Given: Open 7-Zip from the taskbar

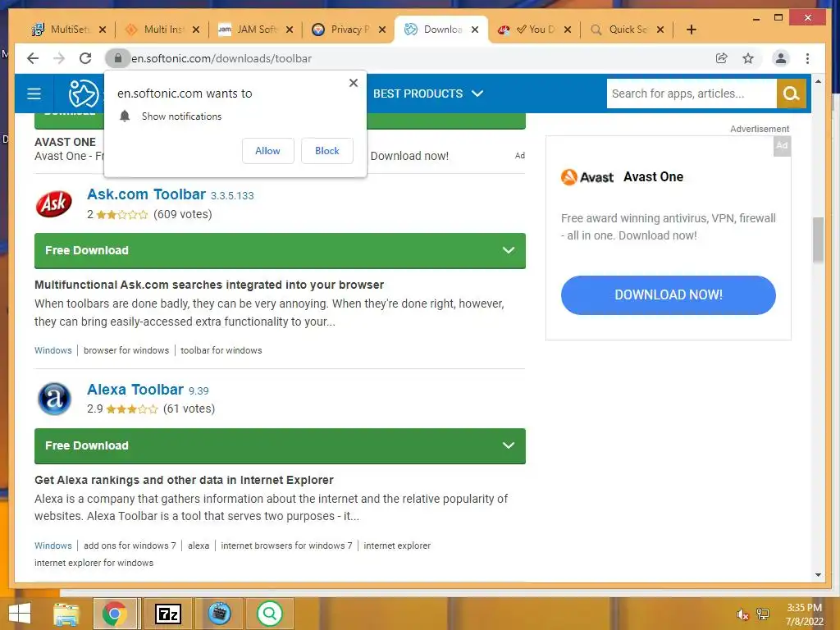Looking at the screenshot, I should (x=167, y=614).
